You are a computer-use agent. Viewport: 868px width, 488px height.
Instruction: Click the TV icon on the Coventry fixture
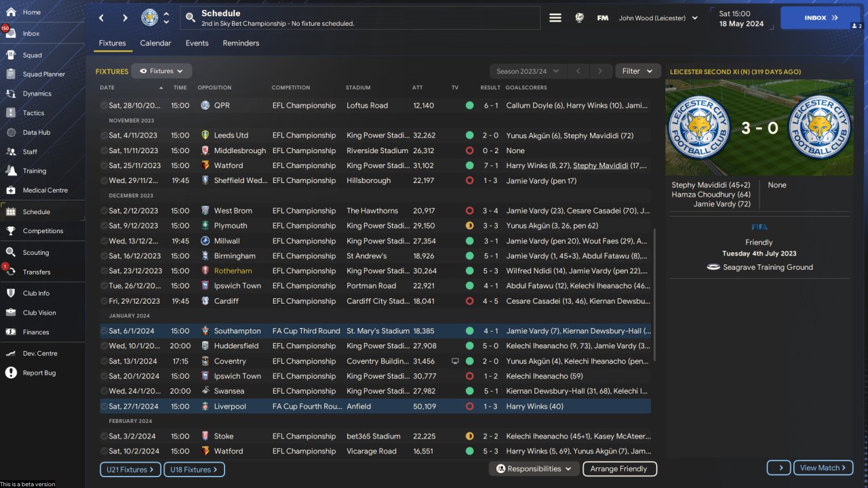[455, 361]
